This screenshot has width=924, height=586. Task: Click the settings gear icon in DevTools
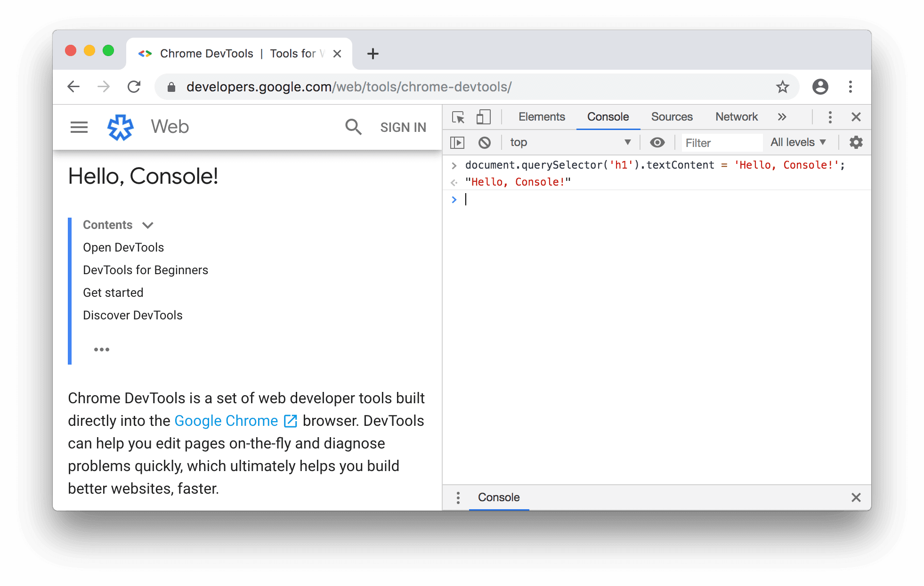pos(855,141)
